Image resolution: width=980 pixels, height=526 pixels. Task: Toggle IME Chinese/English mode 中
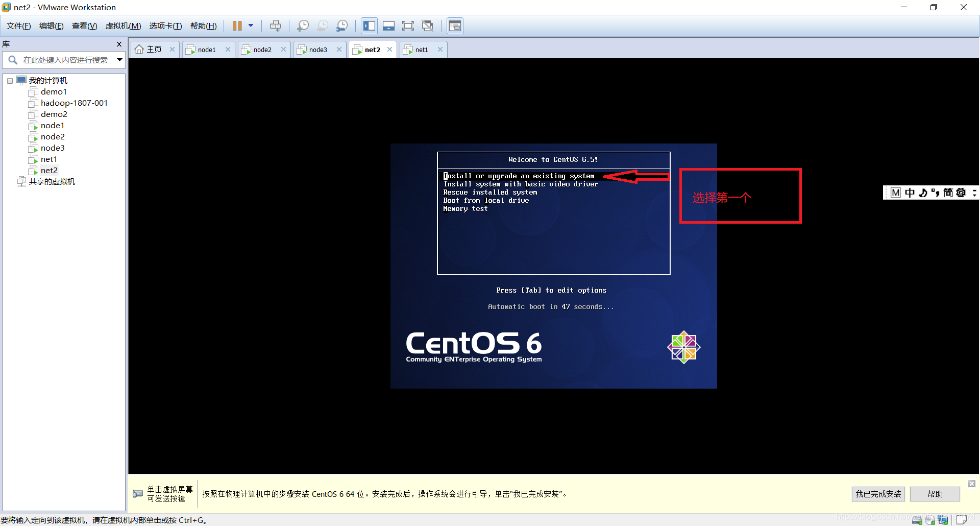[910, 193]
